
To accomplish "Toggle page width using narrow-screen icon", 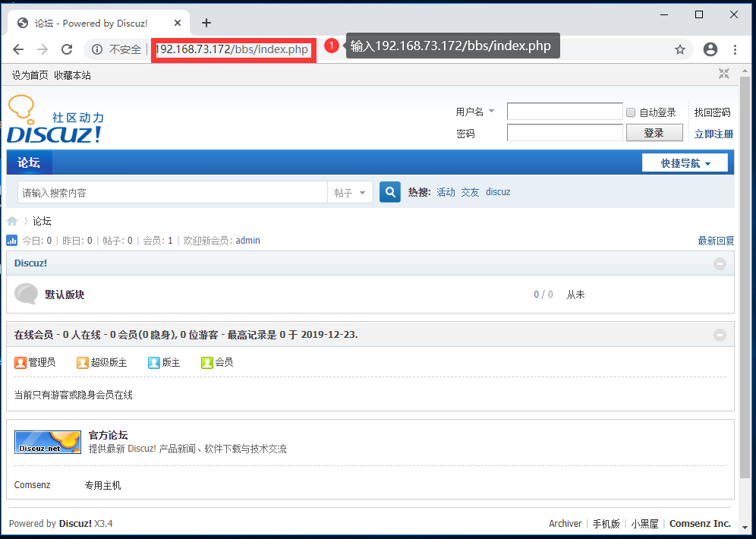I will coord(723,74).
